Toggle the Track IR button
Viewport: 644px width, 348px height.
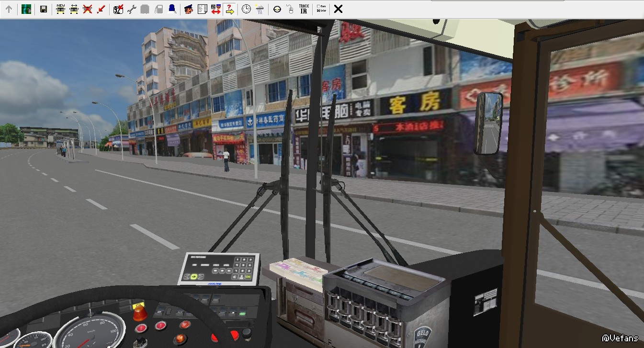point(304,9)
